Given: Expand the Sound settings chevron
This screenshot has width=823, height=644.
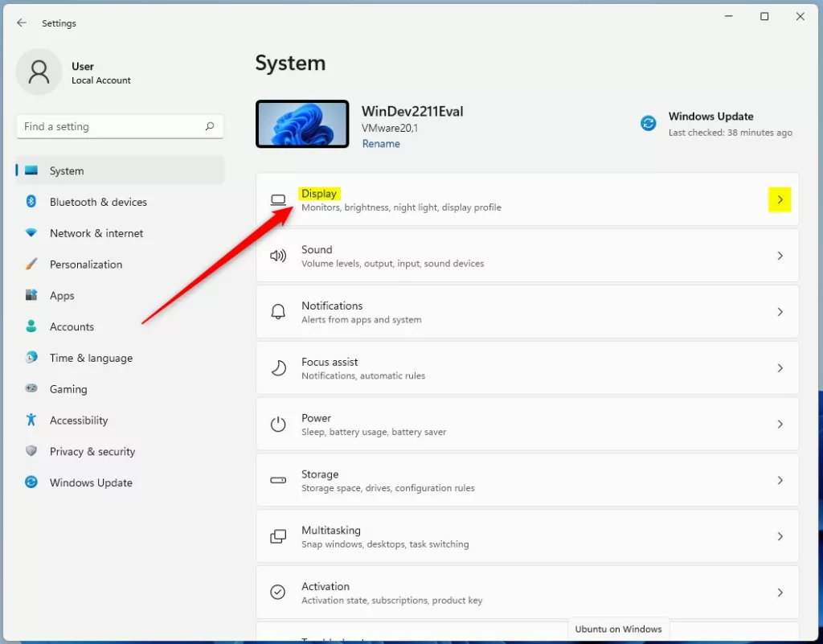Looking at the screenshot, I should click(x=779, y=256).
